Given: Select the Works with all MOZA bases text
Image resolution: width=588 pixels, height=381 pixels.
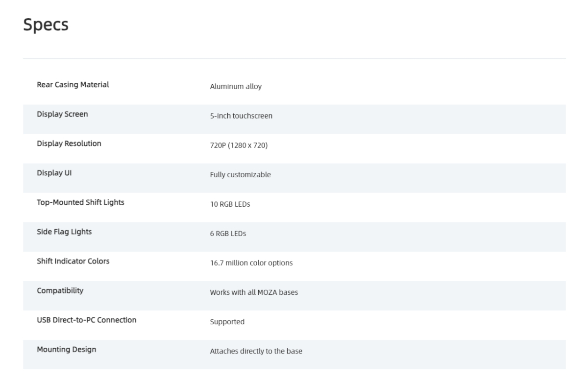Looking at the screenshot, I should (254, 292).
